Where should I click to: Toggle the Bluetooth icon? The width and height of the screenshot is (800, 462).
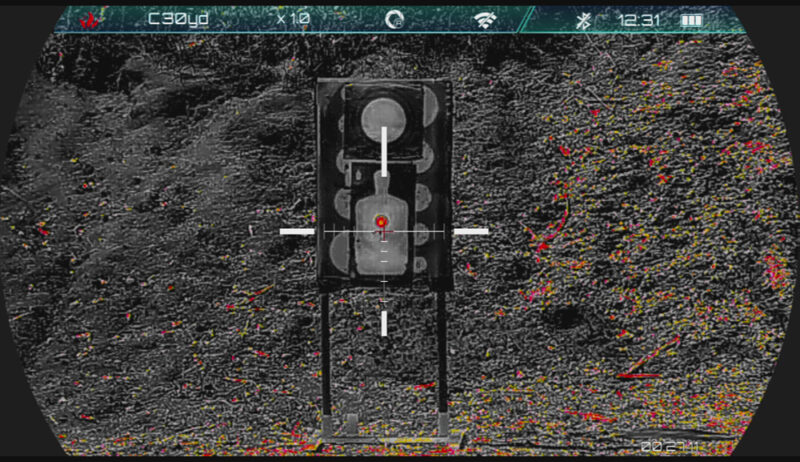click(x=585, y=20)
